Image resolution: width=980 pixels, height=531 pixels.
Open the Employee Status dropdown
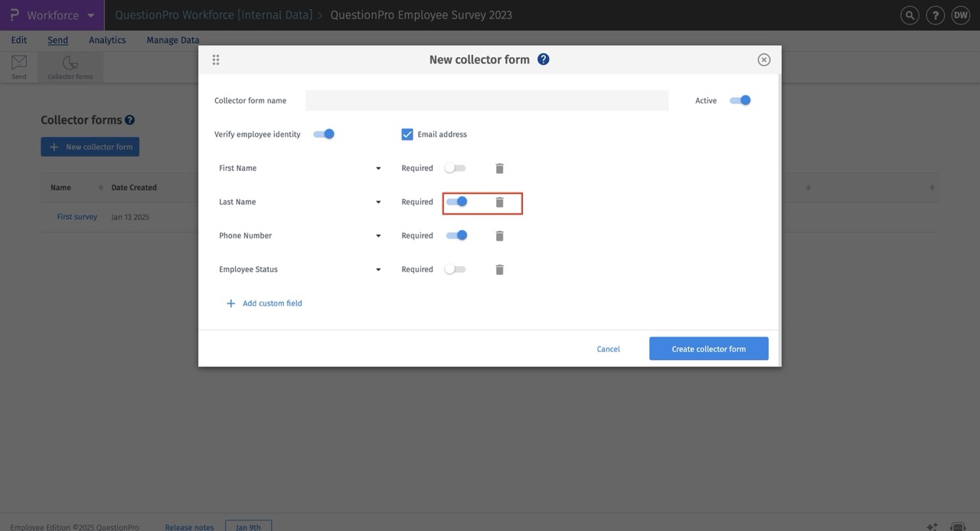tap(377, 269)
